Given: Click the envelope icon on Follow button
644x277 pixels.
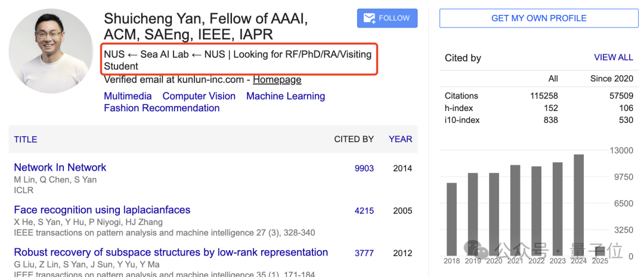Looking at the screenshot, I should [x=369, y=18].
